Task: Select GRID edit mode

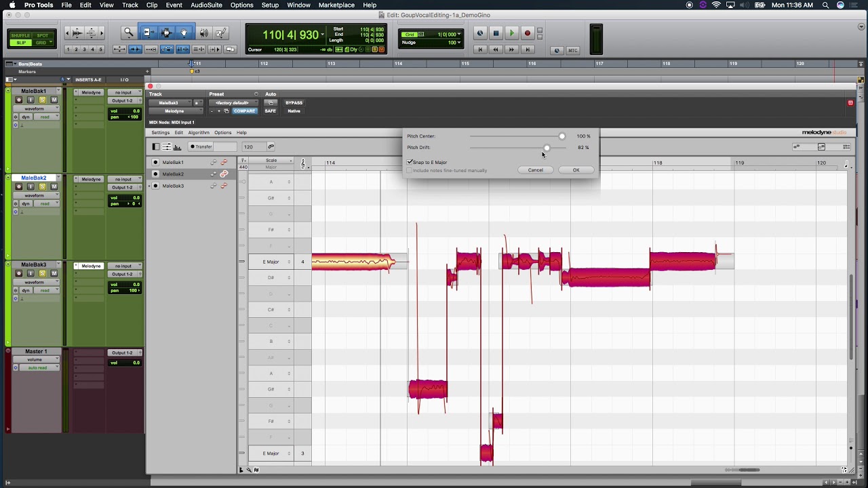Action: tap(43, 43)
